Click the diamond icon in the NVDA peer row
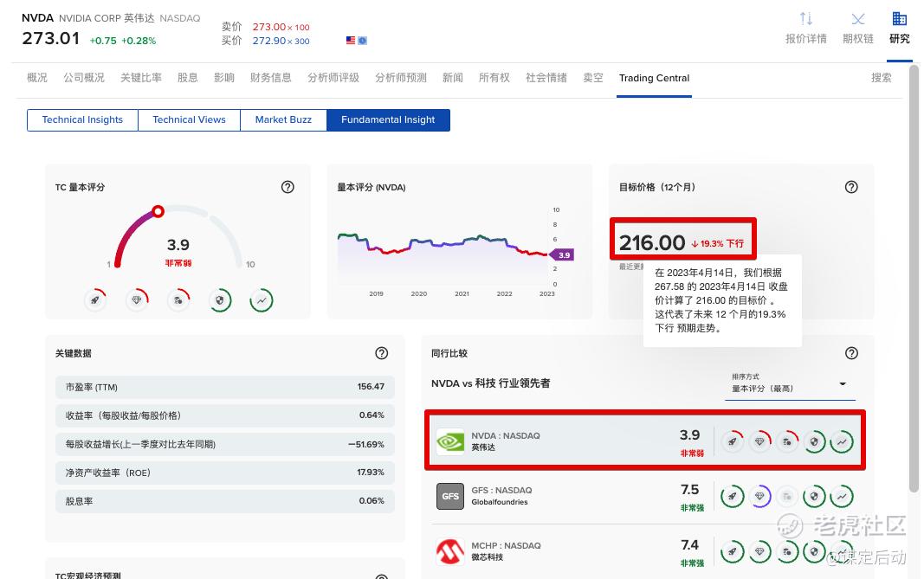Viewport: 924px width, 579px height. click(x=759, y=441)
